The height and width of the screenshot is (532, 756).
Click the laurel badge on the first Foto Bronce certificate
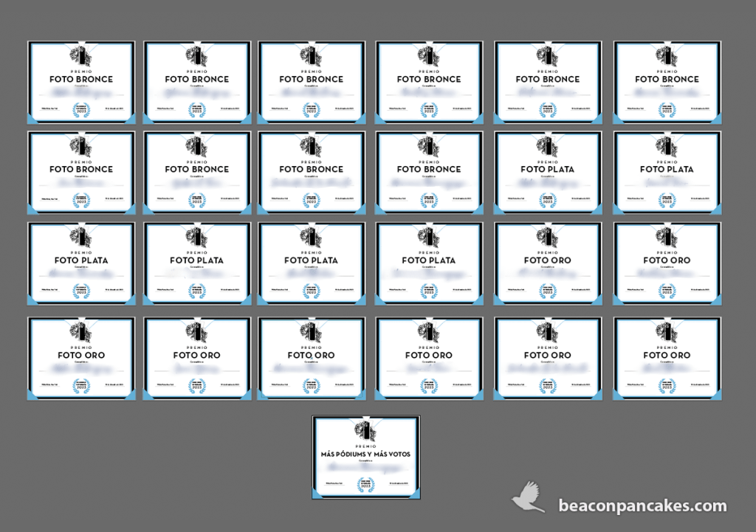point(81,110)
